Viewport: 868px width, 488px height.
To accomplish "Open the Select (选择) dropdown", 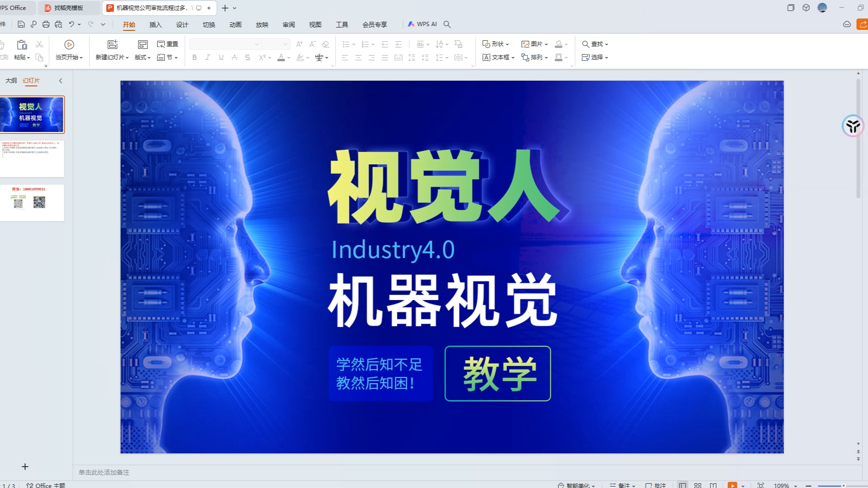I will (x=595, y=57).
